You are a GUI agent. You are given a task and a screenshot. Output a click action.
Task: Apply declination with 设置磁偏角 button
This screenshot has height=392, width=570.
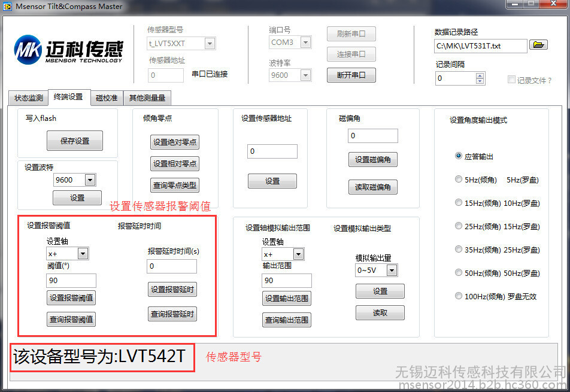(373, 159)
